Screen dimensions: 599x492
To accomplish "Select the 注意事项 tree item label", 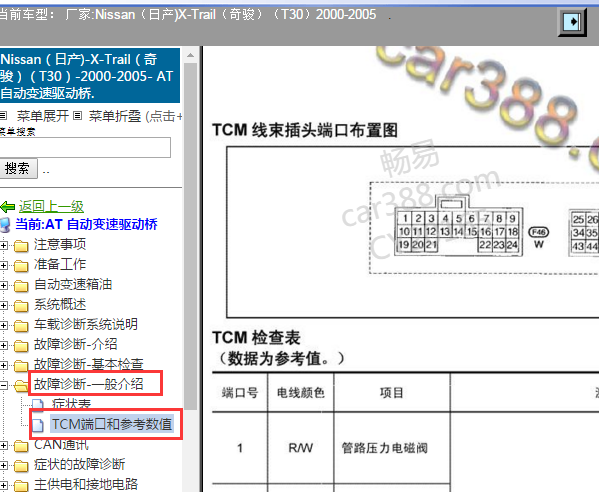I will [x=60, y=244].
